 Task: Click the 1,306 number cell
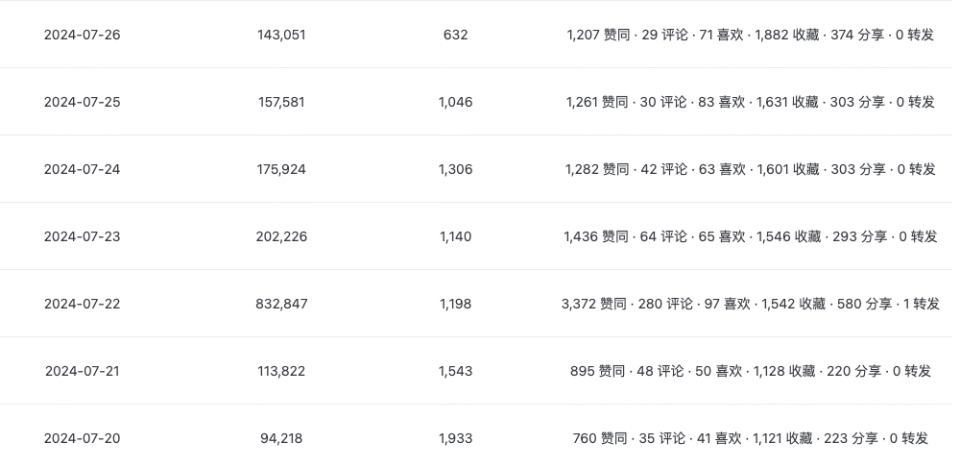pos(455,169)
